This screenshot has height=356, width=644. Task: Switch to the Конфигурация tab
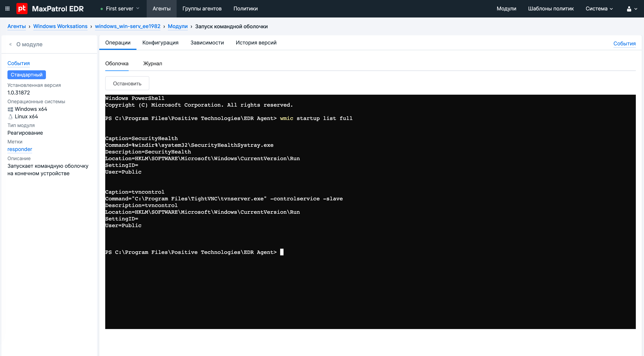pos(160,43)
